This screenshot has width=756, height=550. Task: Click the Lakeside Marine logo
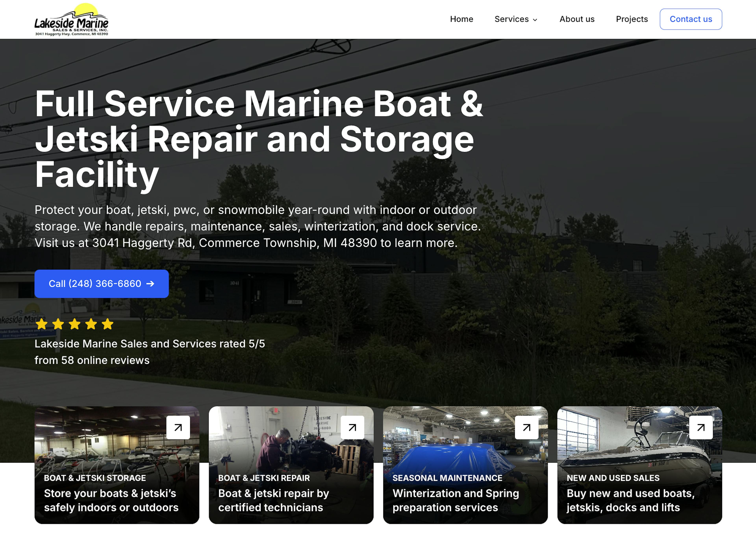[71, 19]
